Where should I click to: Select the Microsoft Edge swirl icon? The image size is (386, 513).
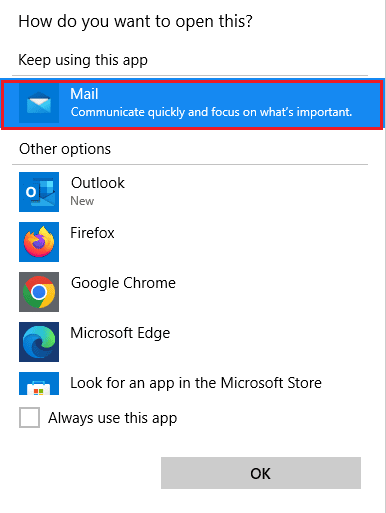[39, 342]
